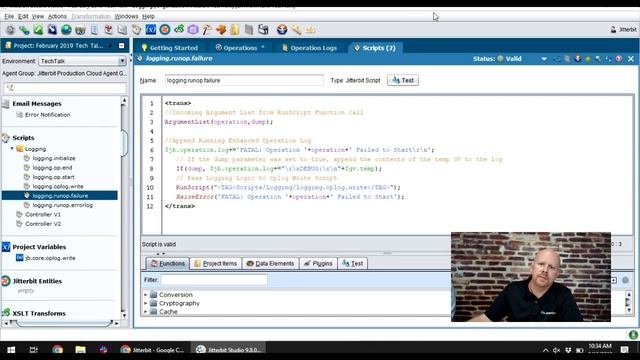Open the Actions menu
The height and width of the screenshot is (360, 640).
pos(57,16)
